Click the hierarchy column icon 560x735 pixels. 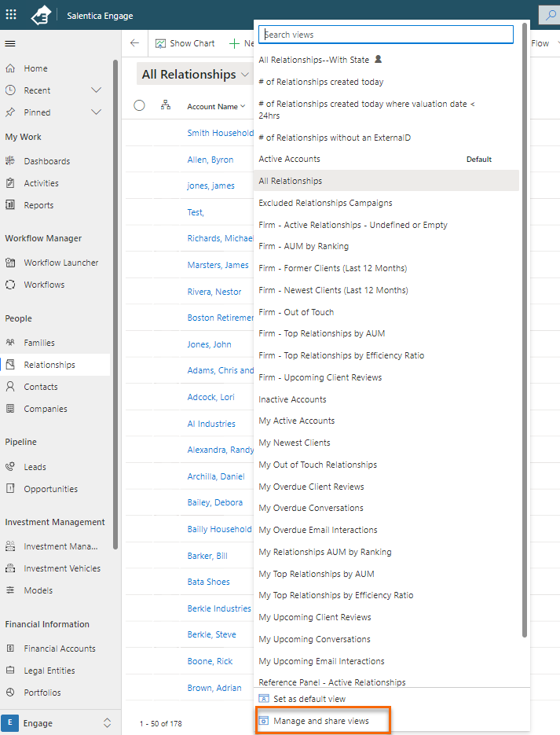pos(165,105)
